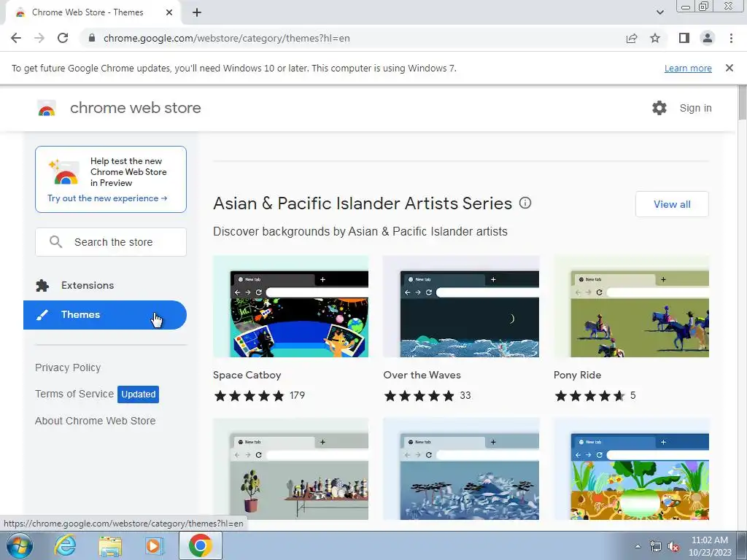This screenshot has width=747, height=560.
Task: Click the Help test the new Chrome Web Store card
Action: 111,179
